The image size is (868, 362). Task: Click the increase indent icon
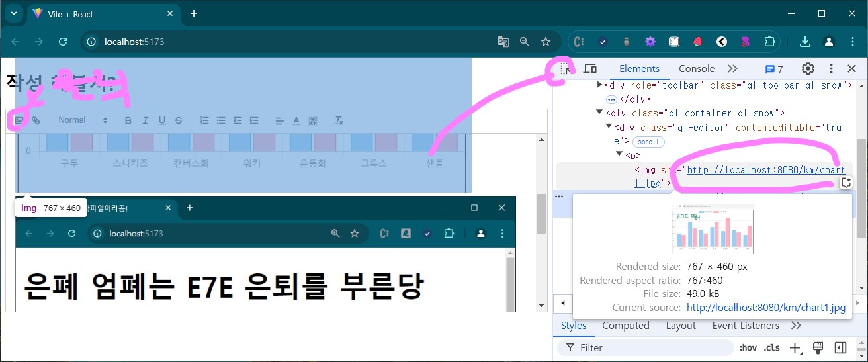pyautogui.click(x=254, y=120)
